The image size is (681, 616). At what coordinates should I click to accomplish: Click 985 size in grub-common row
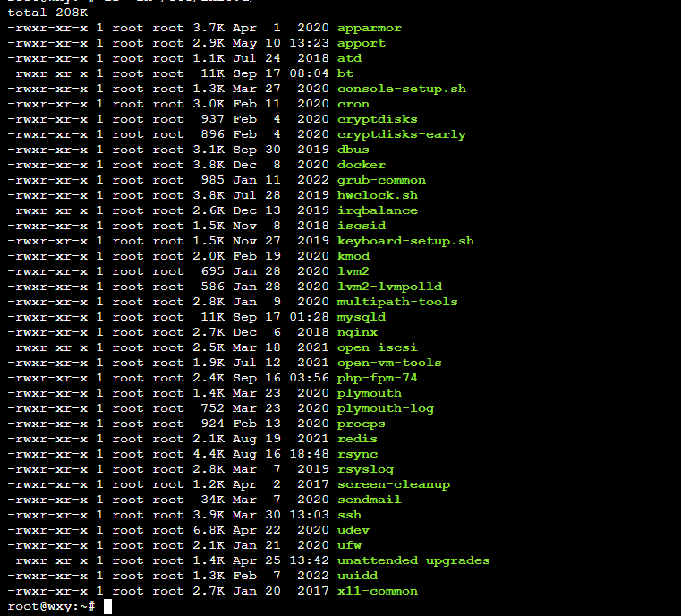(212, 180)
